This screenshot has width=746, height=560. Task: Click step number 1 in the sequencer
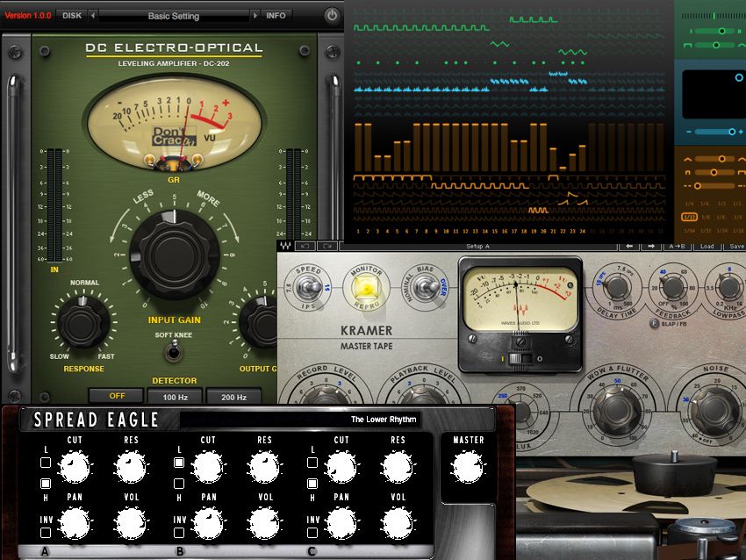coord(358,231)
